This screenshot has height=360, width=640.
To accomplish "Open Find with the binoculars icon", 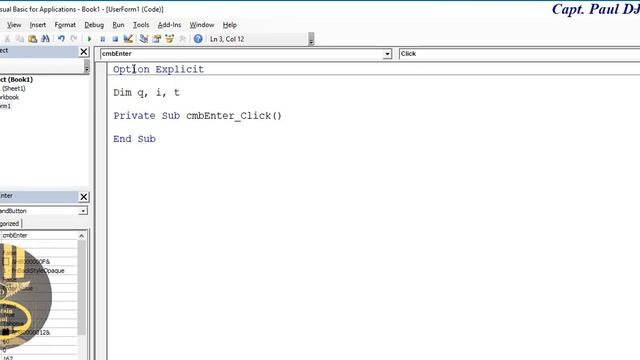I will (x=45, y=39).
